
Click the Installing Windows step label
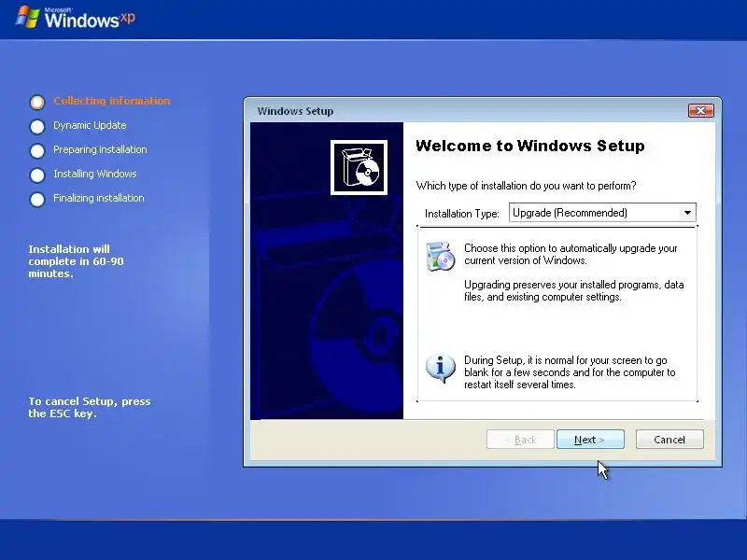click(x=95, y=174)
